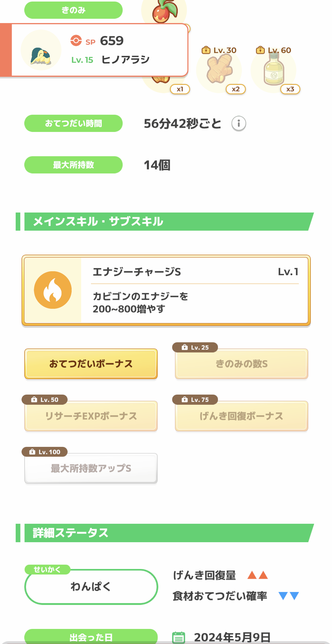Tap the x3 quantity badge on the oil
This screenshot has width=332, height=644.
click(290, 89)
